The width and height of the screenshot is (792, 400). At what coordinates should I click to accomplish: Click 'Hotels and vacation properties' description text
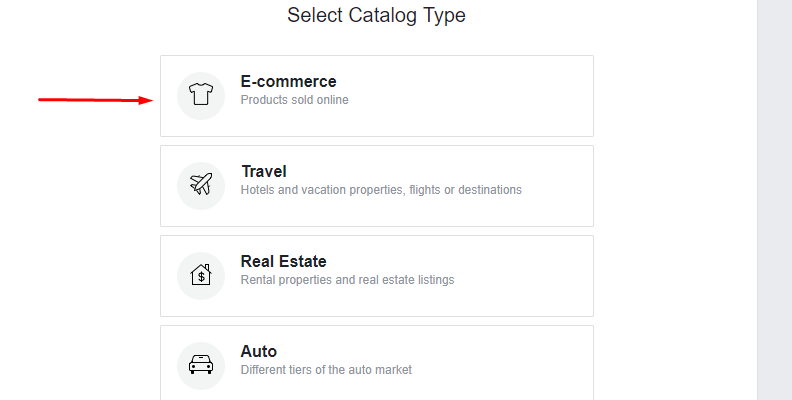pos(381,190)
